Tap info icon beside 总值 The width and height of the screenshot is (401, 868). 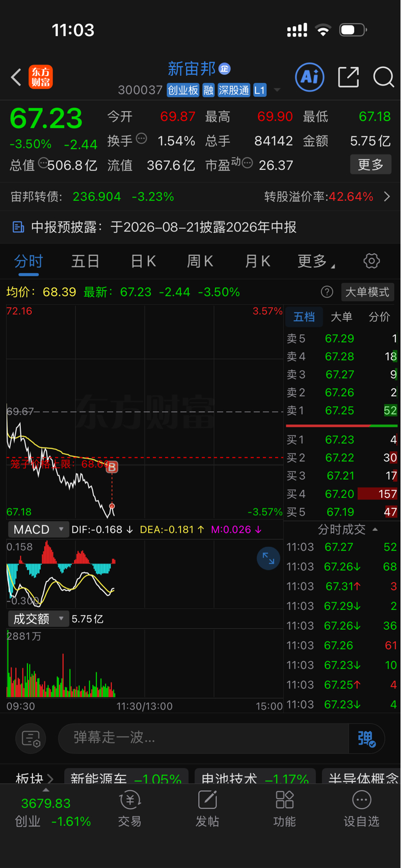point(43,163)
